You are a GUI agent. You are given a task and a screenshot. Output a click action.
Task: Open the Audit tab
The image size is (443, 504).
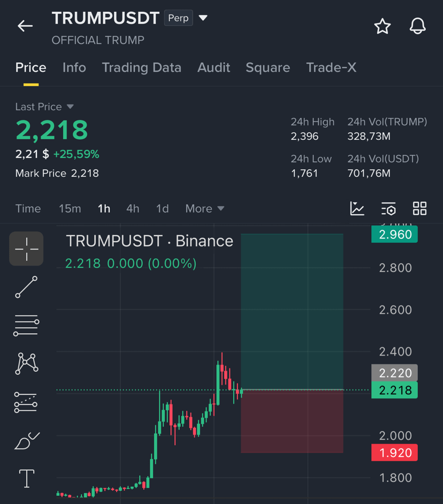(214, 67)
